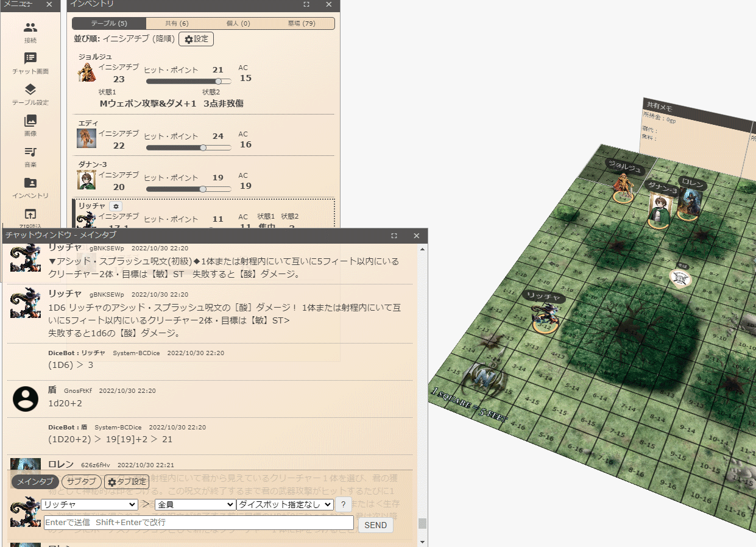Screen dimensions: 756x547
Task: Open the 全員 recipient dropdown
Action: (196, 504)
